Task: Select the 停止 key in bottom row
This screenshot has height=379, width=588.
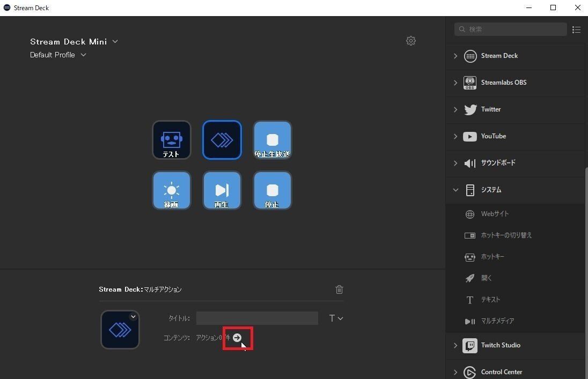Action: (x=272, y=190)
